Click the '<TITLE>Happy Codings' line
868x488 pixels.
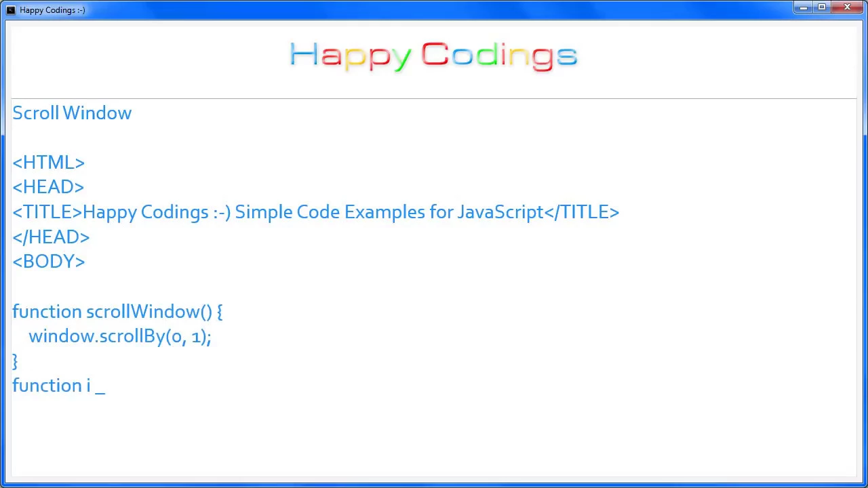(x=316, y=212)
